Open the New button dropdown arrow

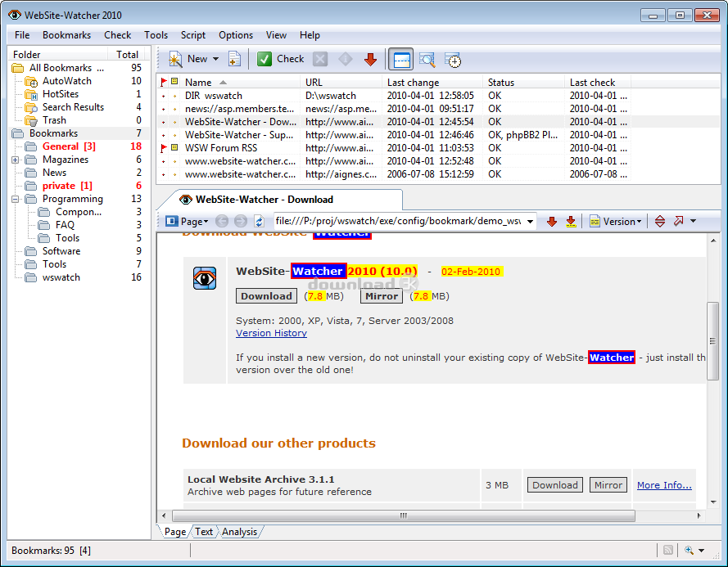pyautogui.click(x=216, y=59)
